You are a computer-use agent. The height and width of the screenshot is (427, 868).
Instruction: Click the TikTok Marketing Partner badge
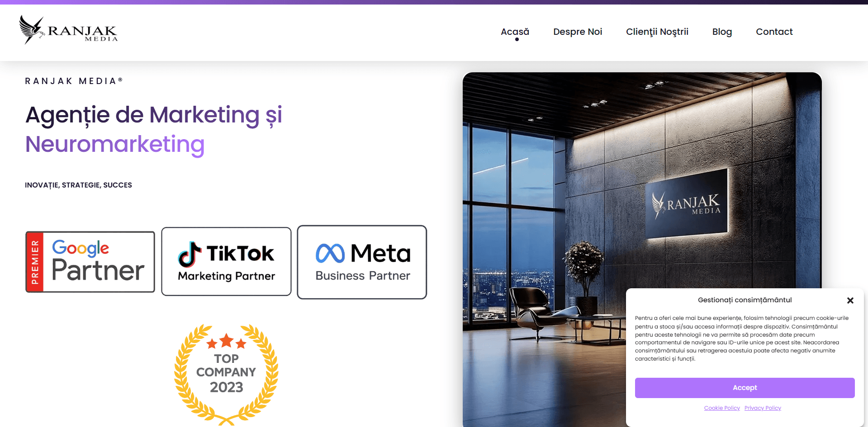click(x=226, y=262)
